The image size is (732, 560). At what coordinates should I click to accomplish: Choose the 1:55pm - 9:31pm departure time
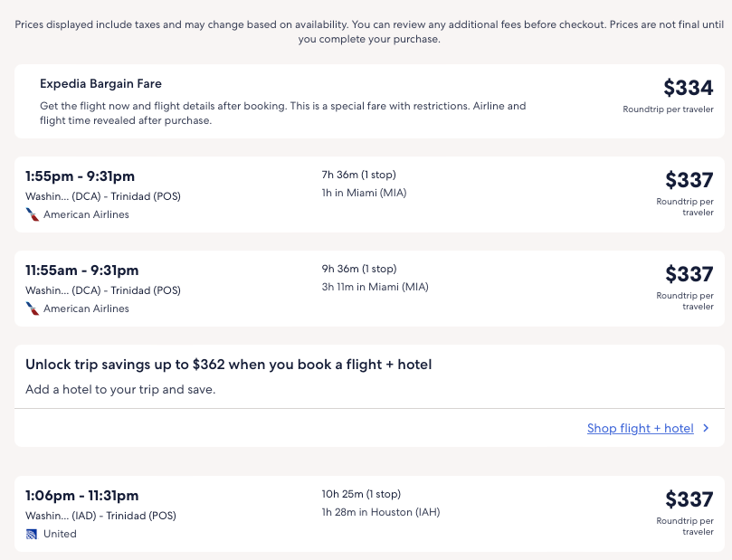(x=80, y=176)
